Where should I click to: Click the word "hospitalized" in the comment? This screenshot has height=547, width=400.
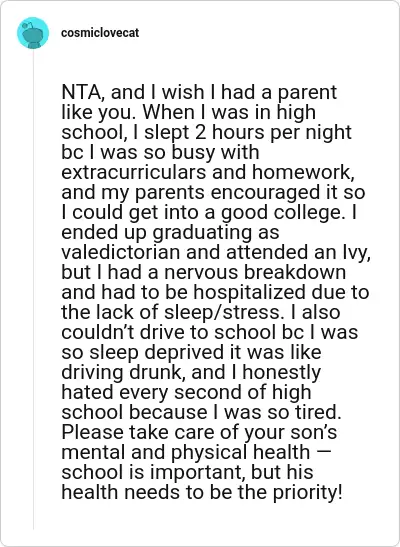pyautogui.click(x=249, y=292)
